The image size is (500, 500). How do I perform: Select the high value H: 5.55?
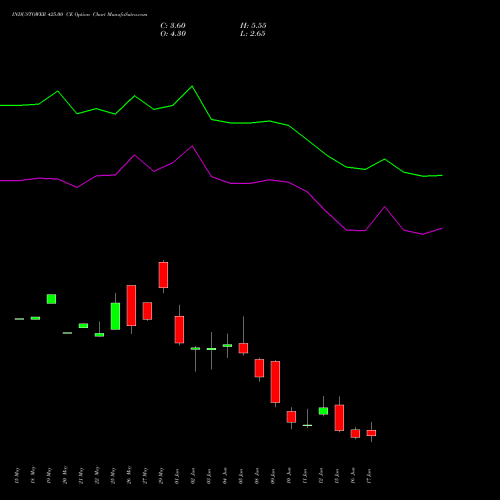(x=253, y=26)
